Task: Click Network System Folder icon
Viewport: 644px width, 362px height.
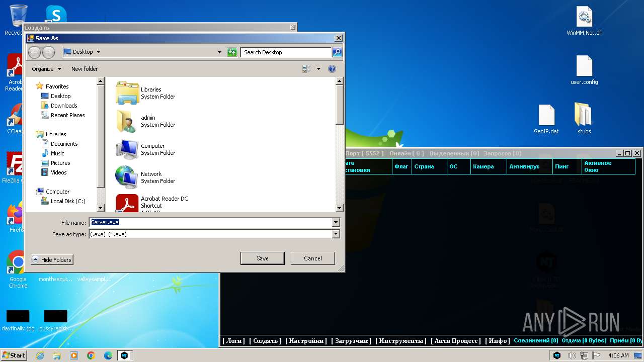Action: (127, 177)
